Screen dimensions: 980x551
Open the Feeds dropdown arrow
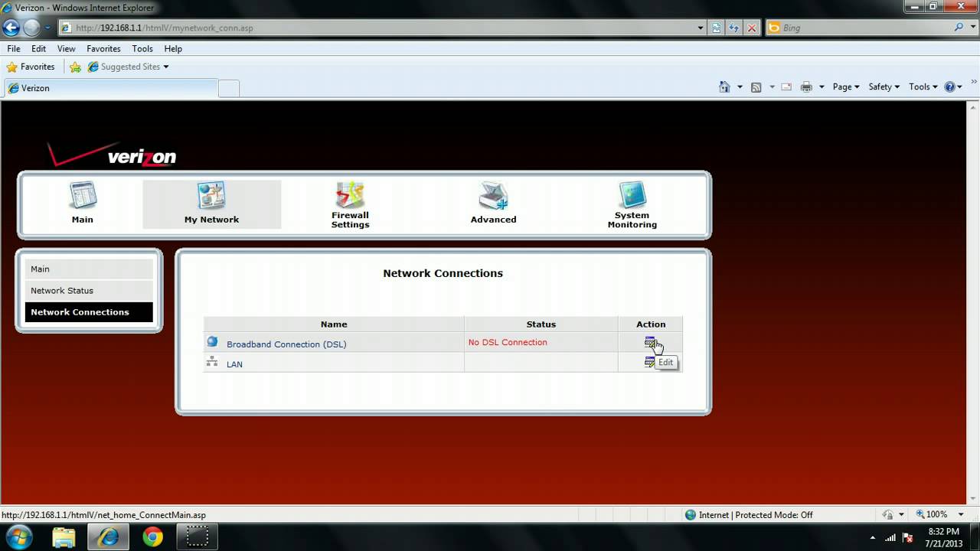[772, 87]
